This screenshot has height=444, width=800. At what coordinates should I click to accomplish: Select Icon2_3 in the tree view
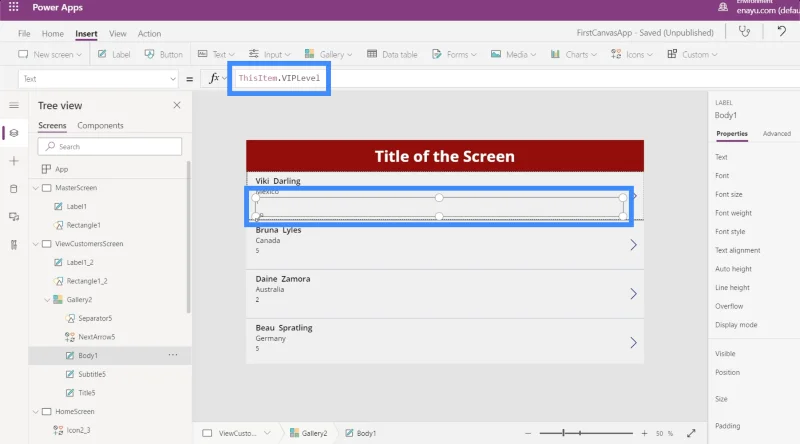tap(78, 430)
